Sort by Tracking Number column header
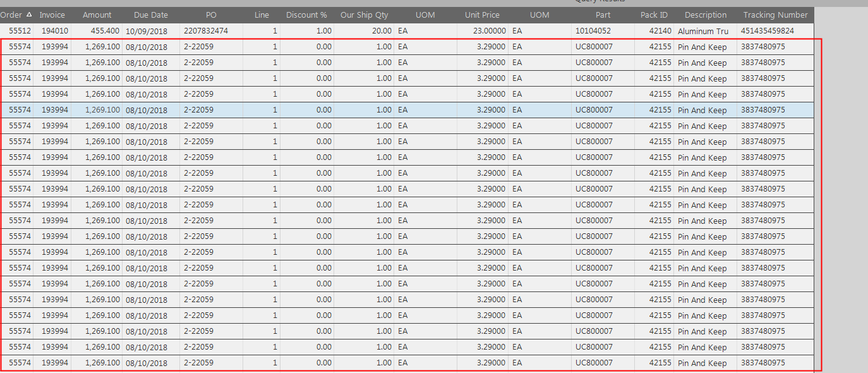The height and width of the screenshot is (373, 868). tap(775, 15)
